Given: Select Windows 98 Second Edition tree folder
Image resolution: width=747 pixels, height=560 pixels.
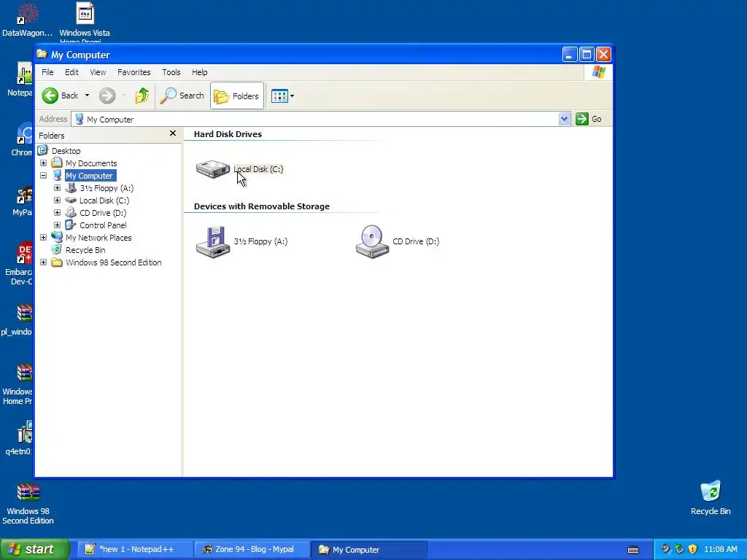Looking at the screenshot, I should [x=113, y=262].
